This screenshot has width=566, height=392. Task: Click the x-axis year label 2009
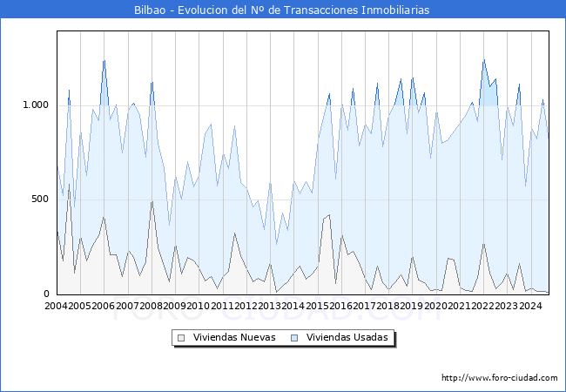point(175,306)
